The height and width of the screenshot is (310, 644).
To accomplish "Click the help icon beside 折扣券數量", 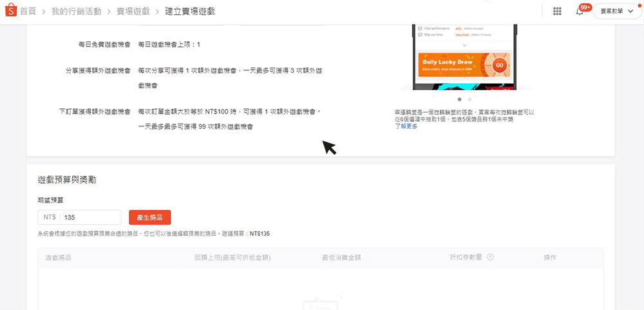I will [491, 258].
